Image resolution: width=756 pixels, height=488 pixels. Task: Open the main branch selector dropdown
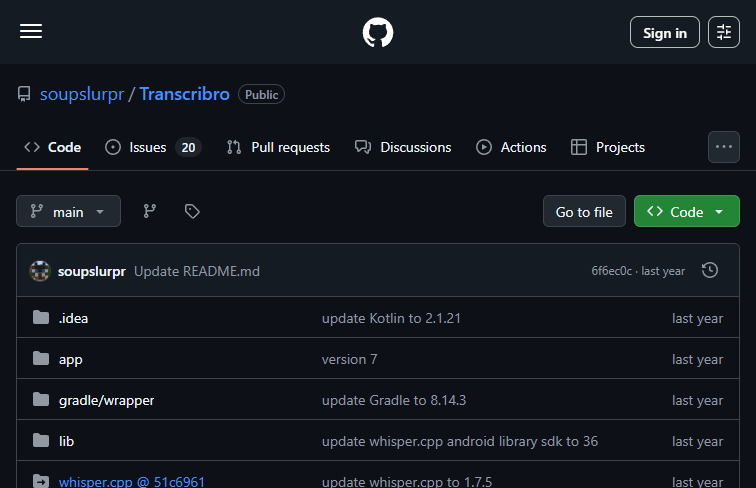[x=68, y=211]
